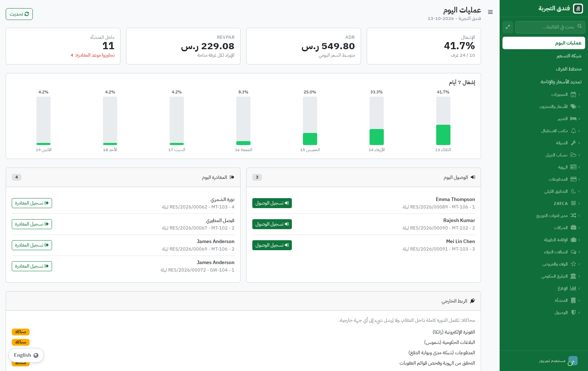Screen dimensions: 588x371
Task: Open عمليات اليوم in the sidebar
Action: [x=544, y=43]
